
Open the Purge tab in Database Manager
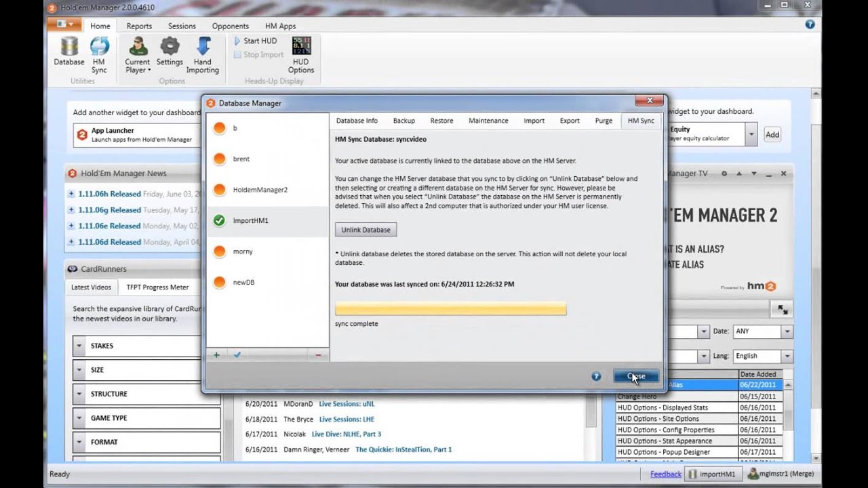pos(604,121)
